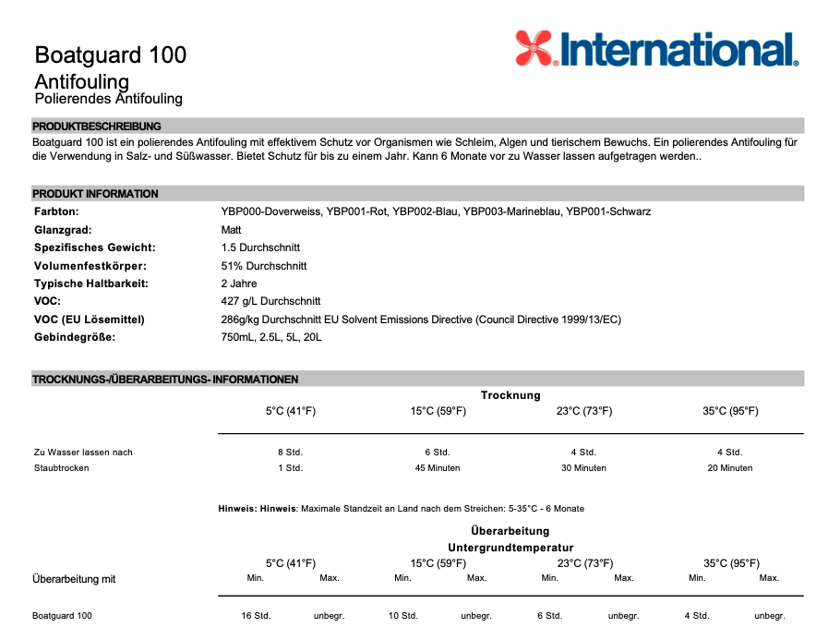Screen dimensions: 840x640
Task: Click the Untergrundtemperatur table heading
Action: [510, 548]
